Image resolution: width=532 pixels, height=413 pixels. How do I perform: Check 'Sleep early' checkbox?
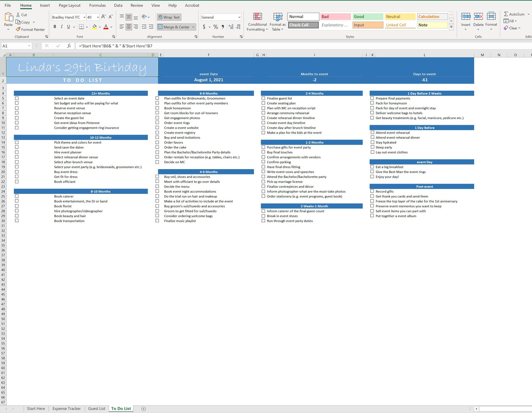(x=372, y=147)
